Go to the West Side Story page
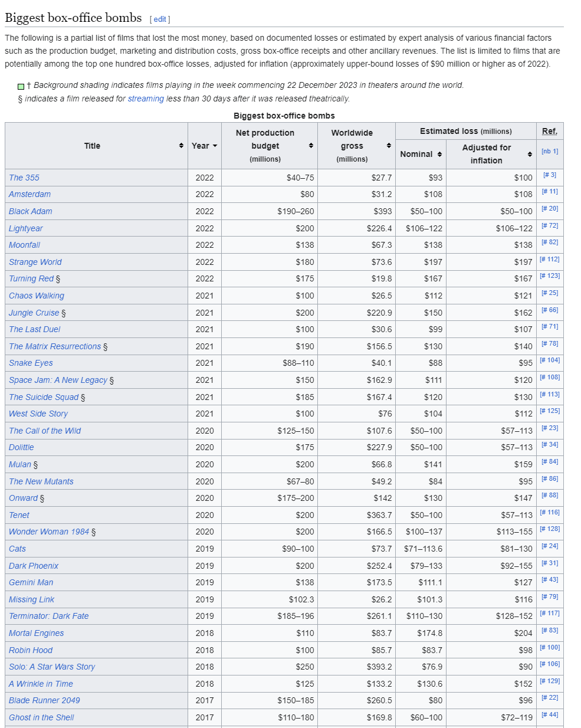Viewport: 581px width, 728px height. [x=38, y=414]
